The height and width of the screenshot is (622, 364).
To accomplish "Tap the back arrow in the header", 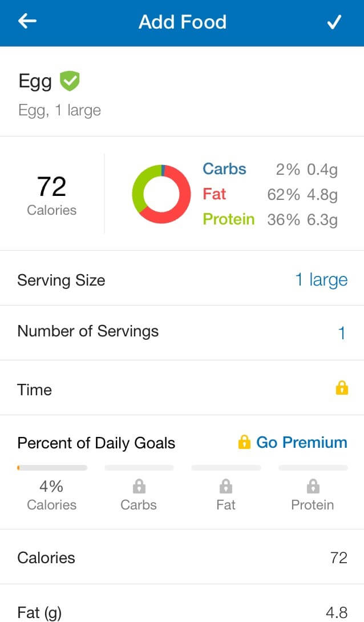I will [x=27, y=22].
